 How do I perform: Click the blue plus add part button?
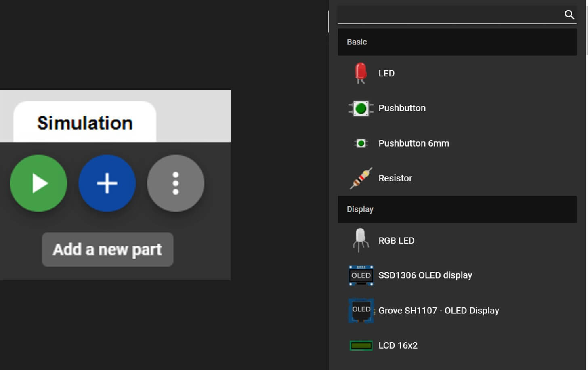tap(107, 183)
